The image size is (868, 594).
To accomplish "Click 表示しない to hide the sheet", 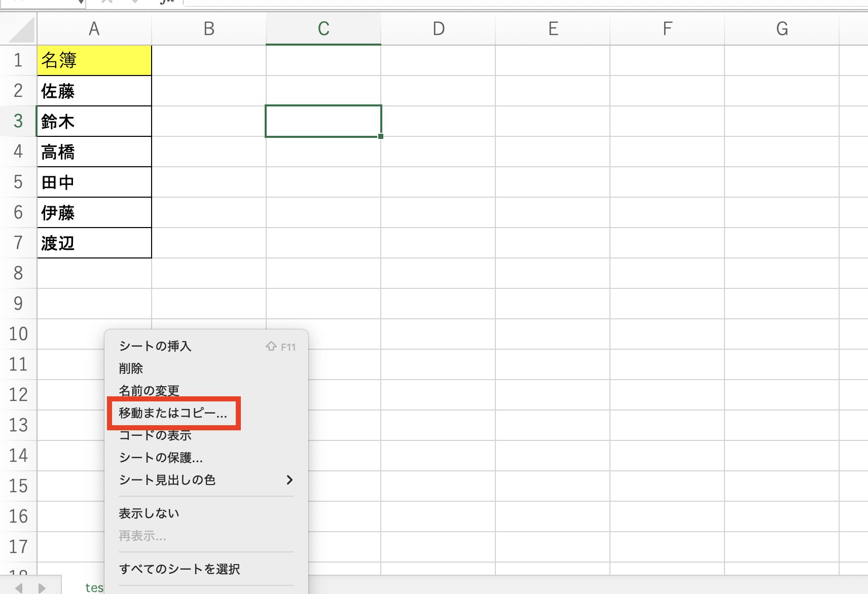I will (x=148, y=513).
